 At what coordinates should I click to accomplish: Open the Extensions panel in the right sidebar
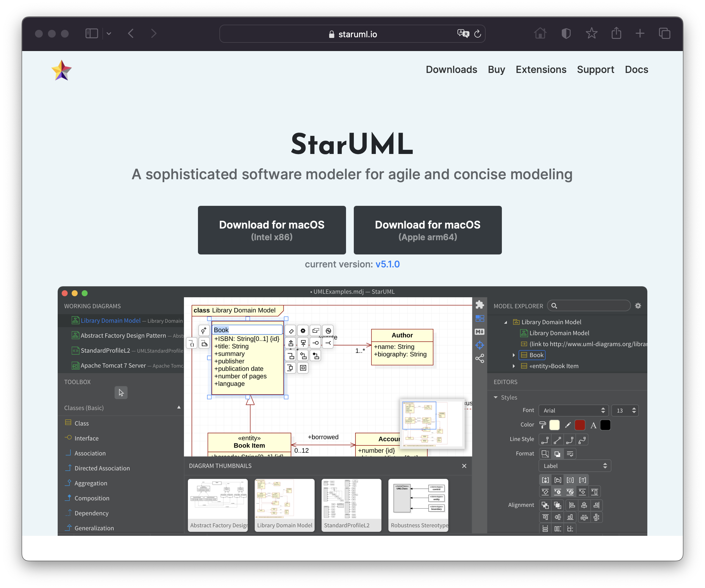[x=480, y=305]
